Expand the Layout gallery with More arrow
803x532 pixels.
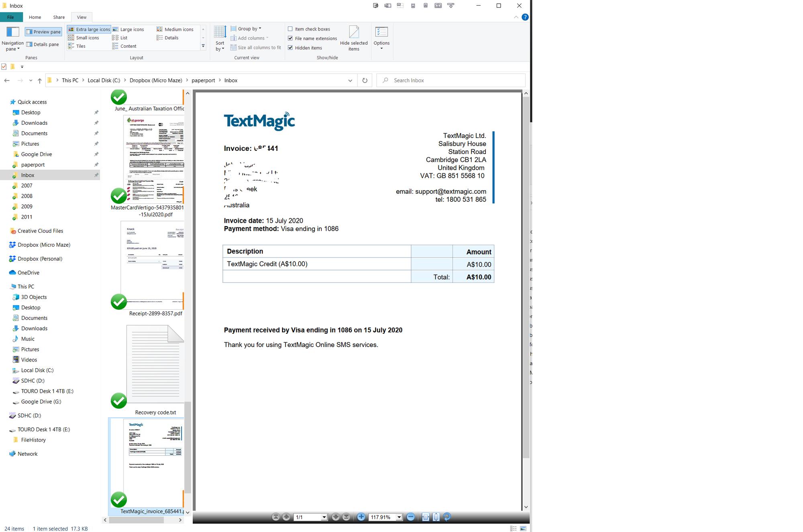coord(203,46)
